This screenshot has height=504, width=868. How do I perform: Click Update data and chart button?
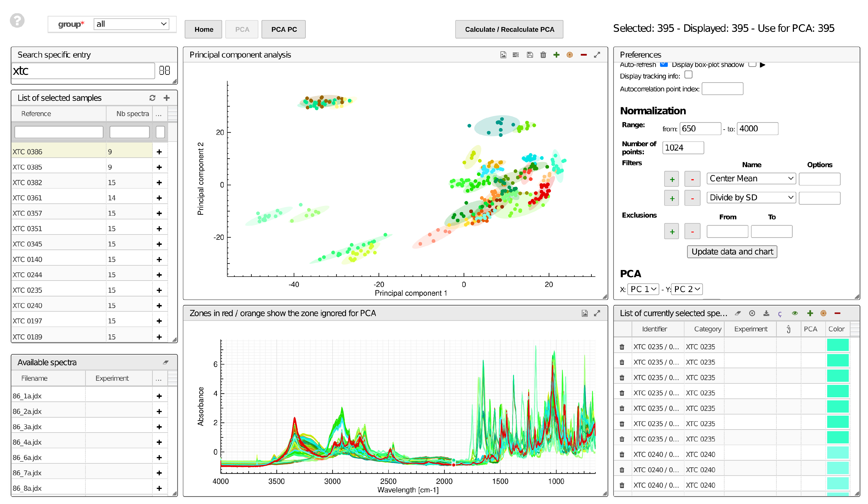[732, 252]
